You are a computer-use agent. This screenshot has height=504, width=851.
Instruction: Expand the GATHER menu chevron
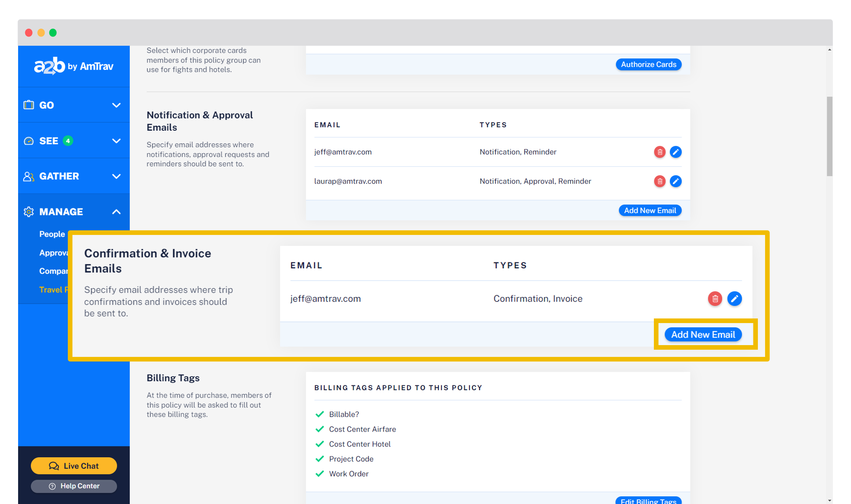click(116, 176)
